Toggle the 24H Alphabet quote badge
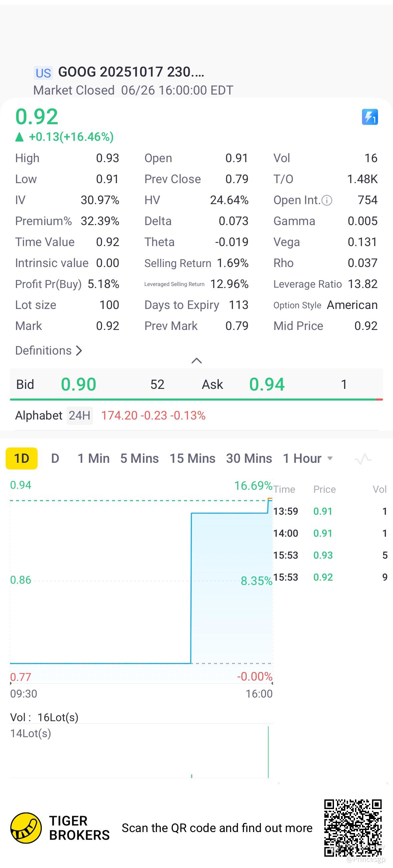The width and height of the screenshot is (393, 868). 80,416
